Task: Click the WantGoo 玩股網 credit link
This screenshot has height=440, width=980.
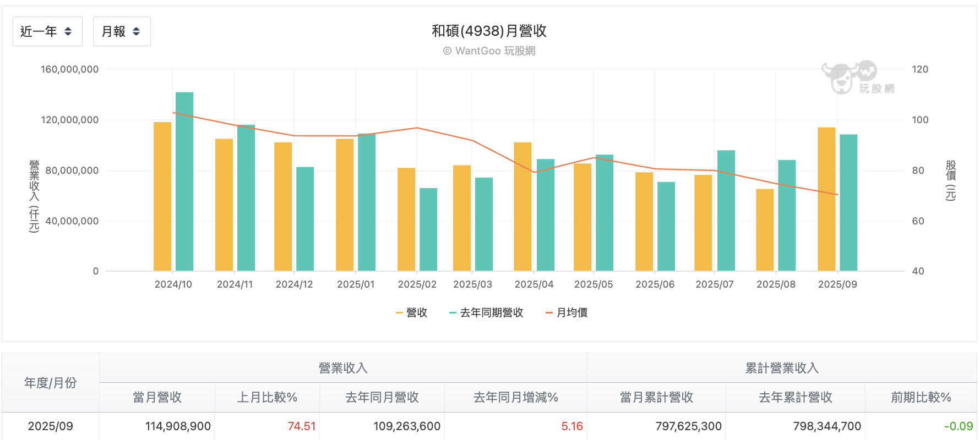Action: [489, 51]
